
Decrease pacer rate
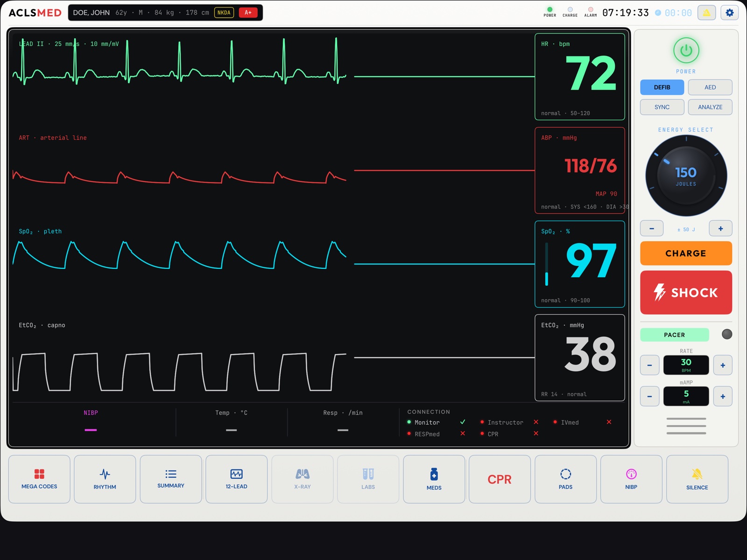point(649,365)
